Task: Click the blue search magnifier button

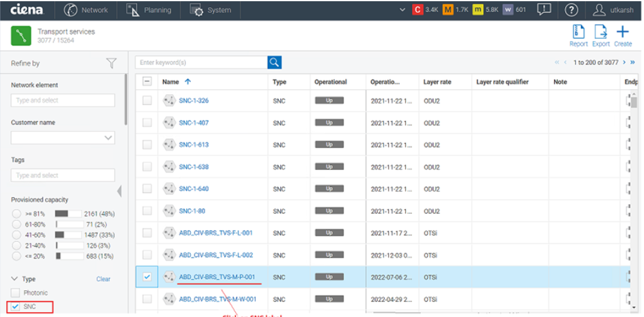Action: pyautogui.click(x=275, y=63)
